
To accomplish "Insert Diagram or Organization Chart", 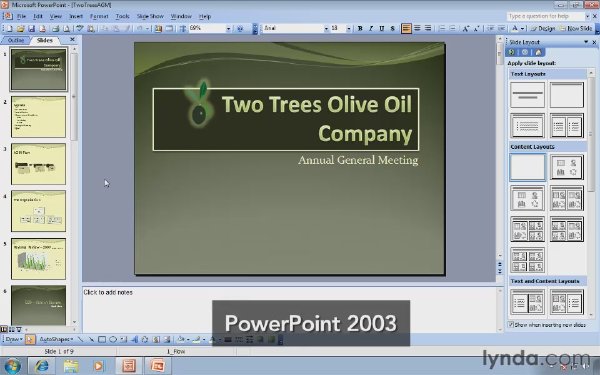I will click(145, 339).
